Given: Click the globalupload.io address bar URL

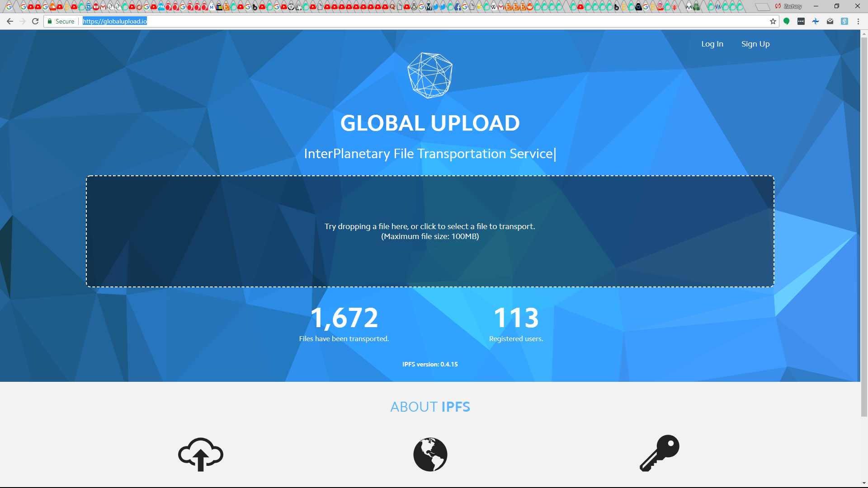Looking at the screenshot, I should [x=115, y=21].
